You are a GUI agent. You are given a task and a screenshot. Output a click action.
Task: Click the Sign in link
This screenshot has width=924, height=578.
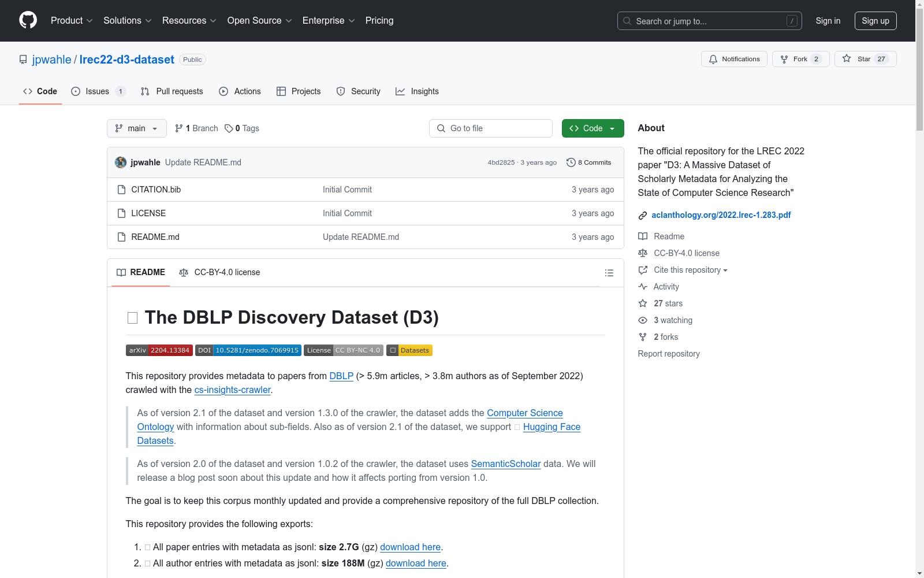coord(828,21)
